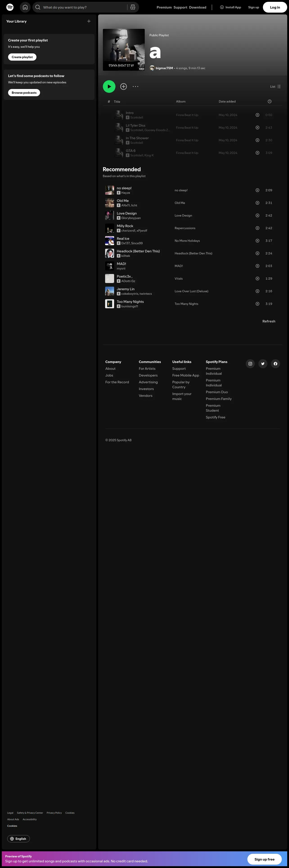This screenshot has width=289, height=868.
Task: Click plus icon in Your Library
Action: pyautogui.click(x=89, y=21)
